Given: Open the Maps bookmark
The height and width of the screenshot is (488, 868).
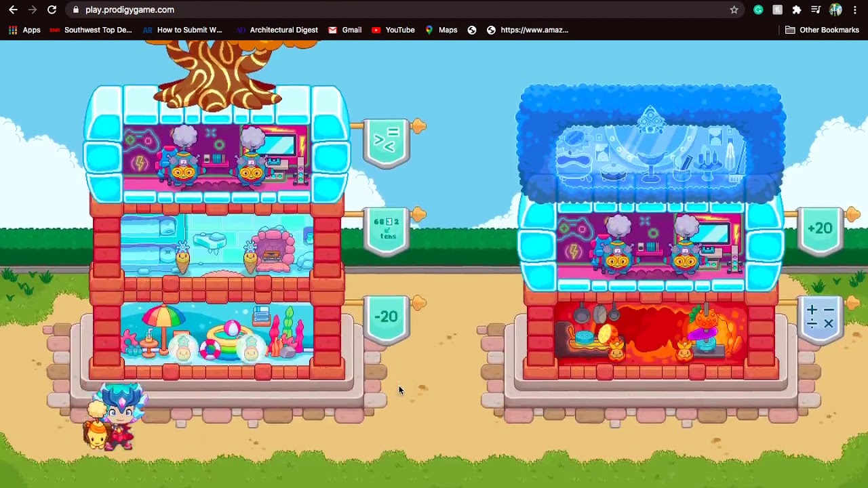Looking at the screenshot, I should 441,30.
